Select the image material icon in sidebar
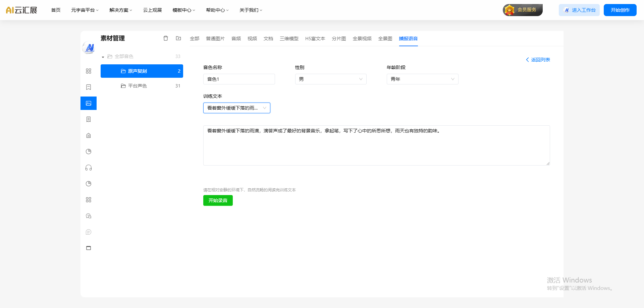644x308 pixels. (89, 103)
